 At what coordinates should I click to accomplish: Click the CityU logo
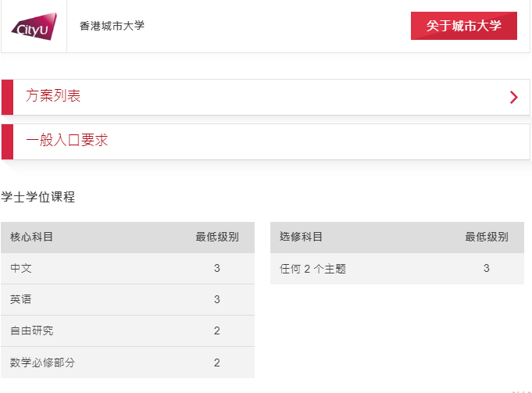tap(34, 26)
